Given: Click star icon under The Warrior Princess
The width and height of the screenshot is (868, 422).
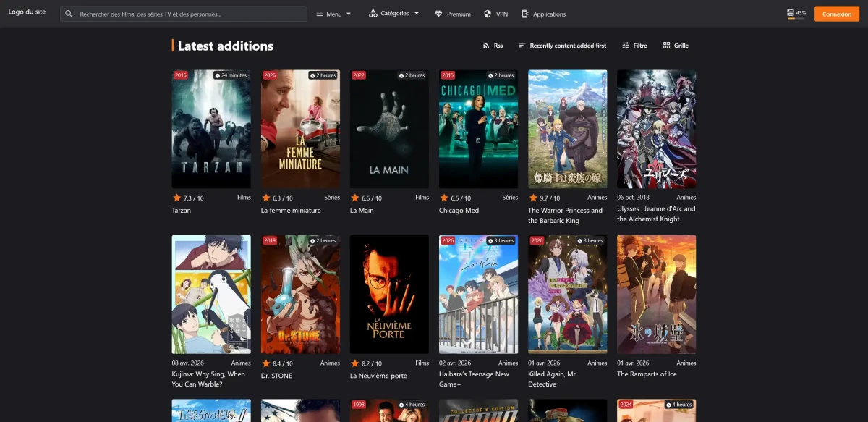Looking at the screenshot, I should pyautogui.click(x=533, y=198).
